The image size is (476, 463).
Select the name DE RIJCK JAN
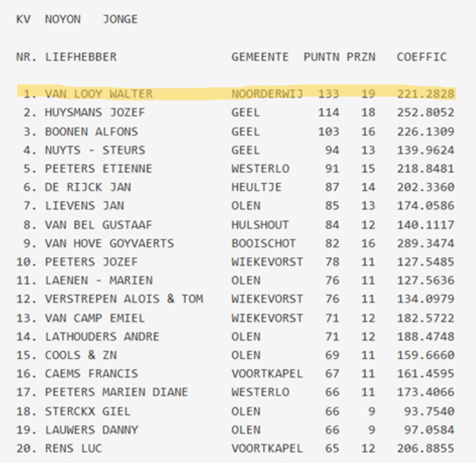click(x=88, y=187)
